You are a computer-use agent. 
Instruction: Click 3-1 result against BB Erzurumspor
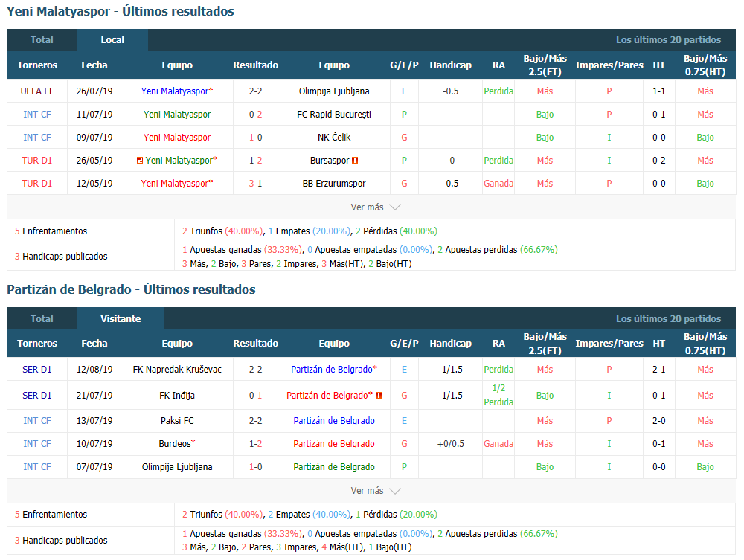click(256, 184)
